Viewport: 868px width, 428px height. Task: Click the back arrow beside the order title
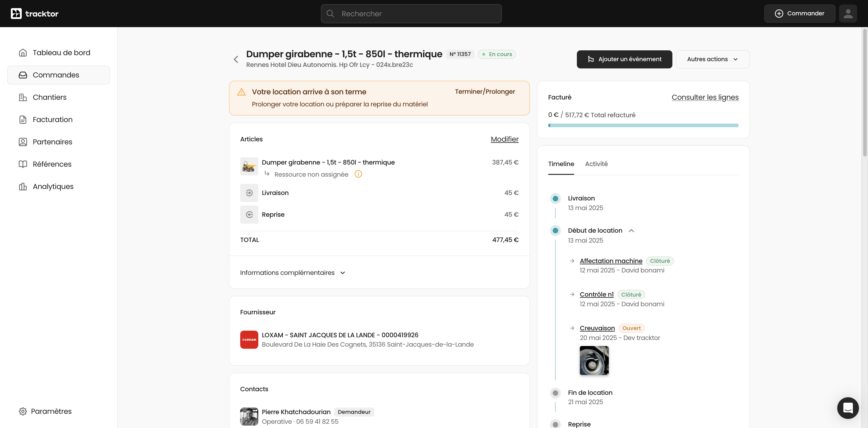tap(236, 59)
